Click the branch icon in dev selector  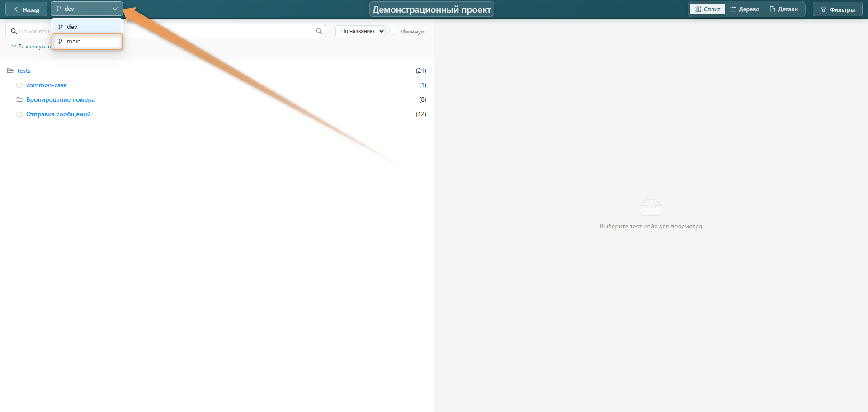59,9
